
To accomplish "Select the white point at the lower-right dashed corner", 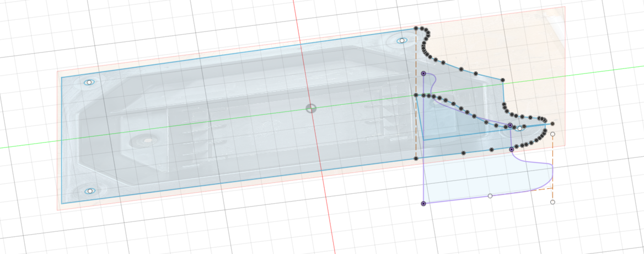I will [552, 202].
